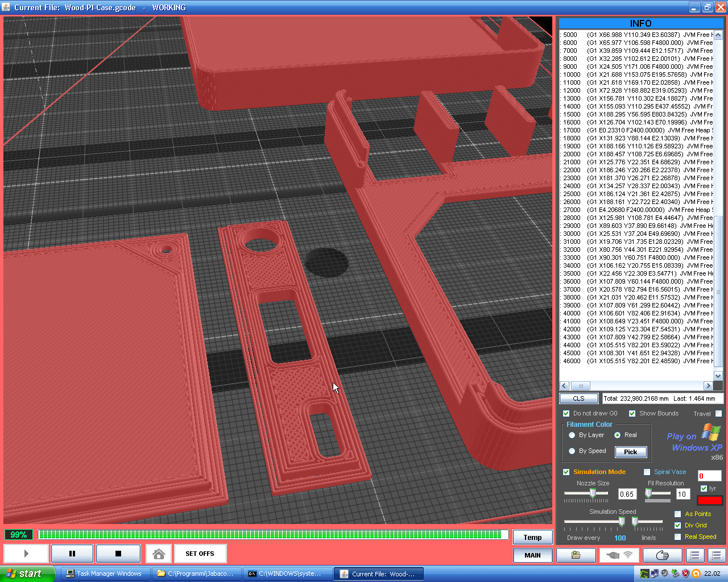Click the lines-per-second slider handle
Viewport: 728px width, 582px height.
click(x=635, y=521)
